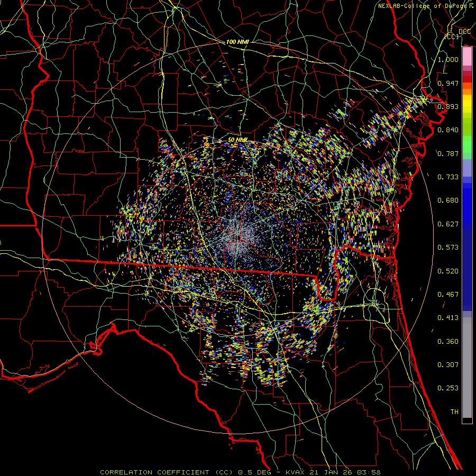Click the TH threshold label
The height and width of the screenshot is (476, 476).
click(454, 412)
